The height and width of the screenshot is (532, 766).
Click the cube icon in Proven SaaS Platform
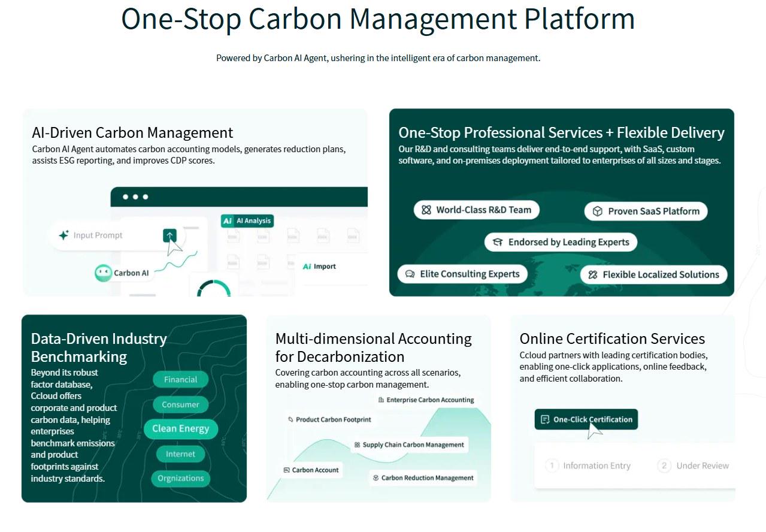[x=597, y=211]
